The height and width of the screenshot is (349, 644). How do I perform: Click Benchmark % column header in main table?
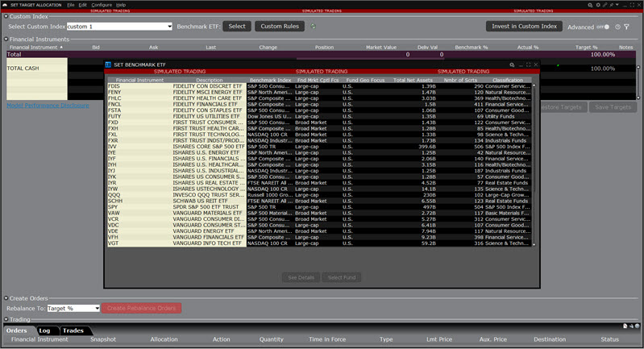(471, 48)
